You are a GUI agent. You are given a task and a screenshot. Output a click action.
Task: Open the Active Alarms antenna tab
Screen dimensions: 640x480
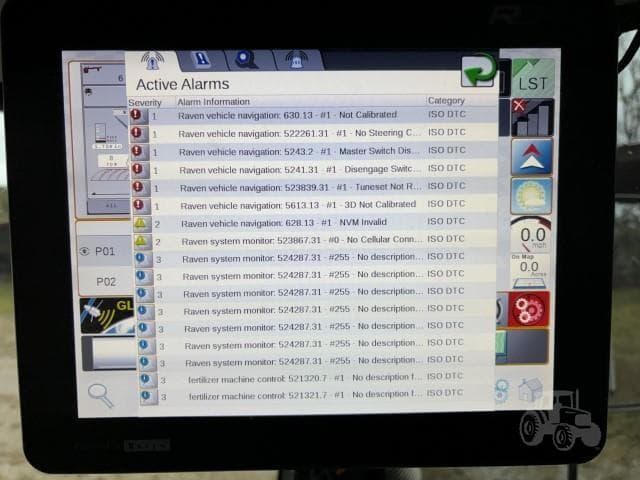click(x=152, y=61)
